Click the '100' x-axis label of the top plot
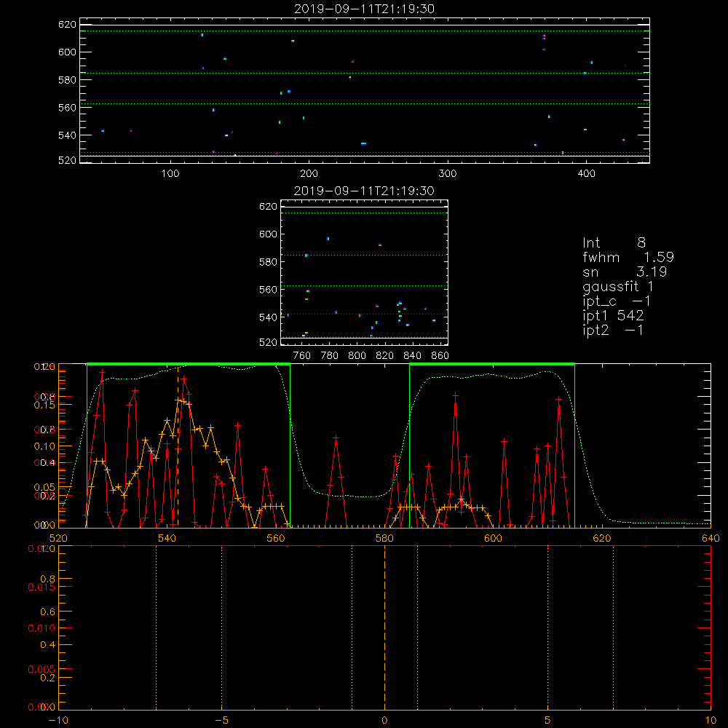The image size is (728, 728). click(170, 174)
